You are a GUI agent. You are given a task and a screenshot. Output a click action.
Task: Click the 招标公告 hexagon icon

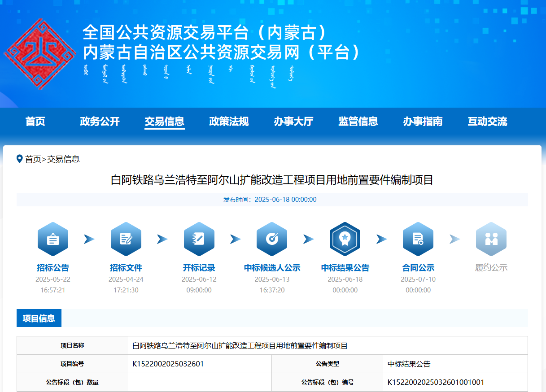53,239
